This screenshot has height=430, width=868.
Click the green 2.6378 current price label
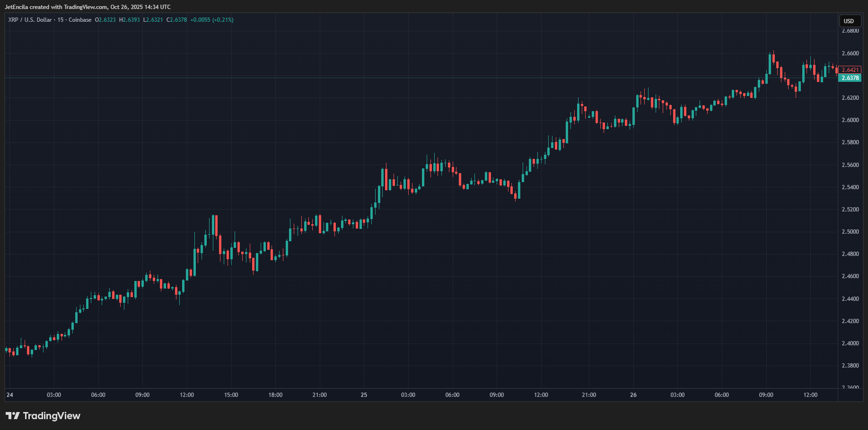[850, 78]
